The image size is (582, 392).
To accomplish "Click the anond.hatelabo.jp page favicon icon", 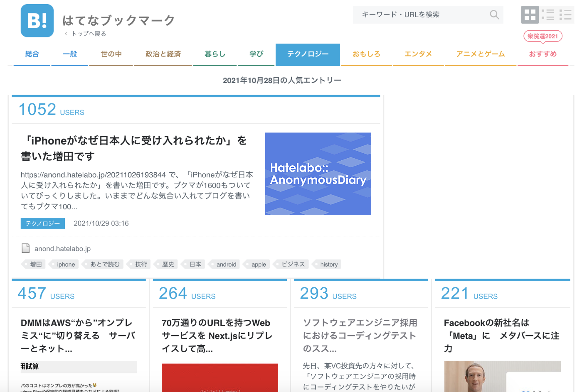I will pyautogui.click(x=26, y=248).
